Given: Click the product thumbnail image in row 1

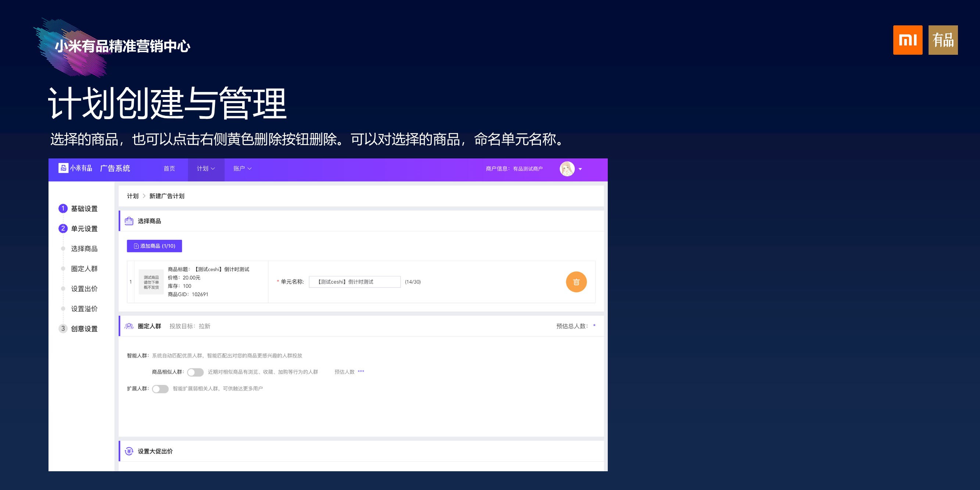Looking at the screenshot, I should coord(151,282).
